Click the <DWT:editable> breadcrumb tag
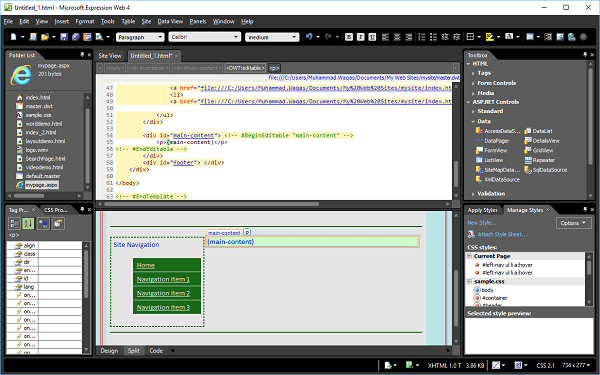 [x=245, y=68]
